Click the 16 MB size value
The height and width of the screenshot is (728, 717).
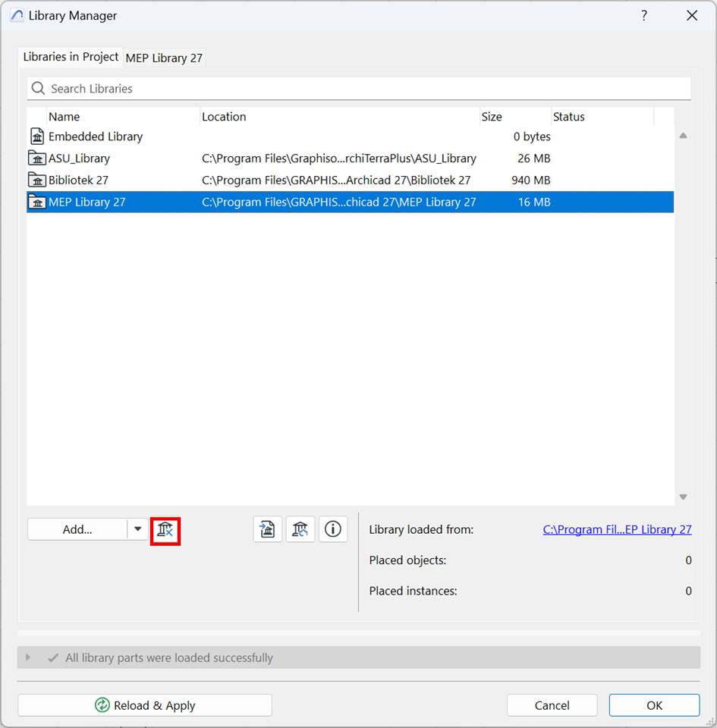[534, 202]
